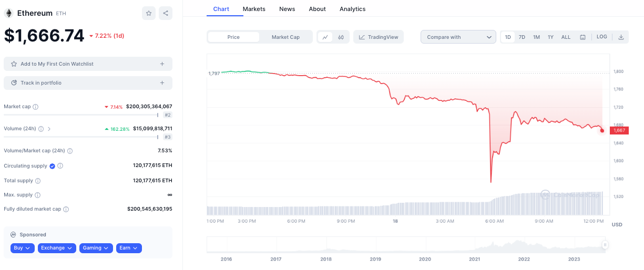Image resolution: width=644 pixels, height=270 pixels.
Task: Show info about Total supply
Action: [38, 181]
